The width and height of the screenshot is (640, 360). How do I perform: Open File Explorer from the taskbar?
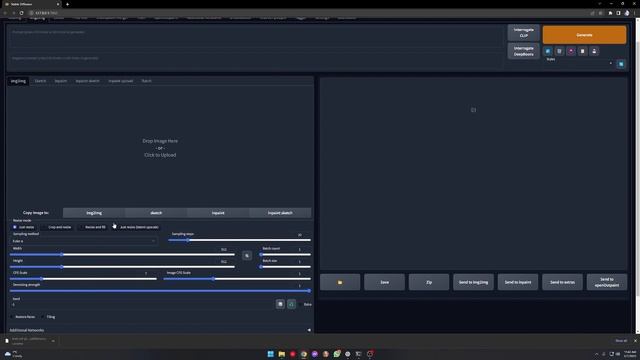(x=282, y=354)
